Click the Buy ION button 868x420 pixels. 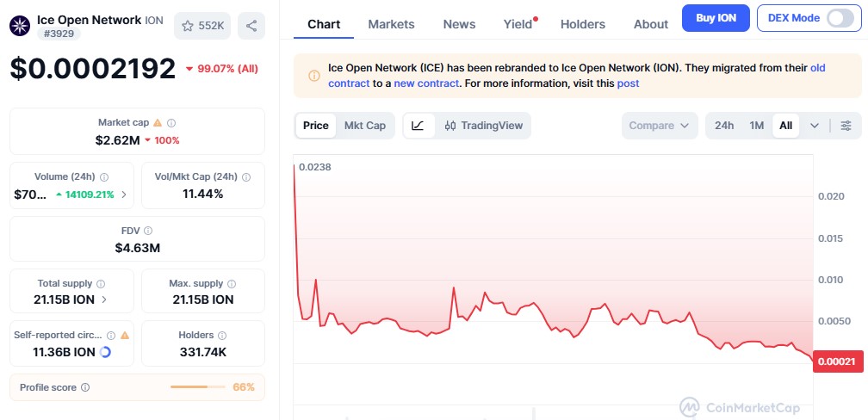[x=716, y=18]
